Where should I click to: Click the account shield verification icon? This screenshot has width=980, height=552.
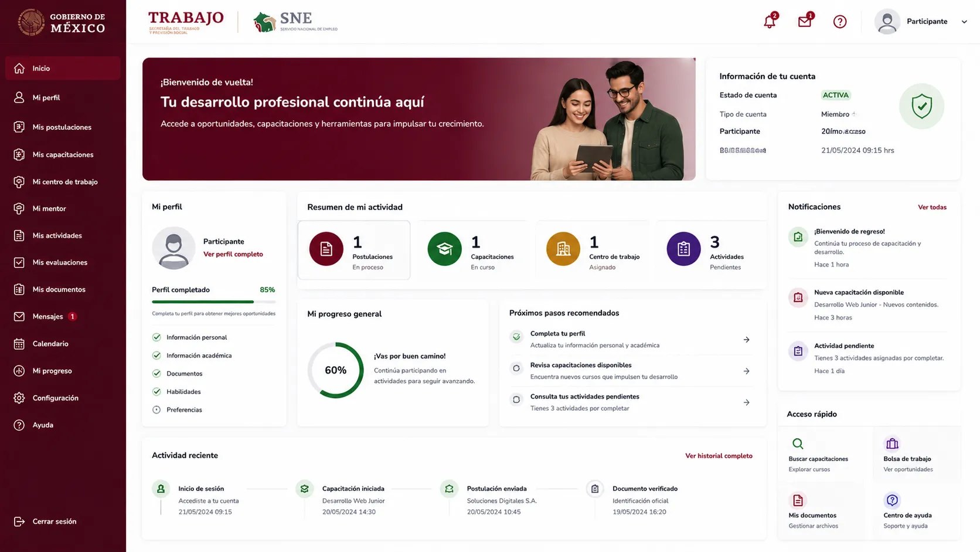(x=921, y=106)
